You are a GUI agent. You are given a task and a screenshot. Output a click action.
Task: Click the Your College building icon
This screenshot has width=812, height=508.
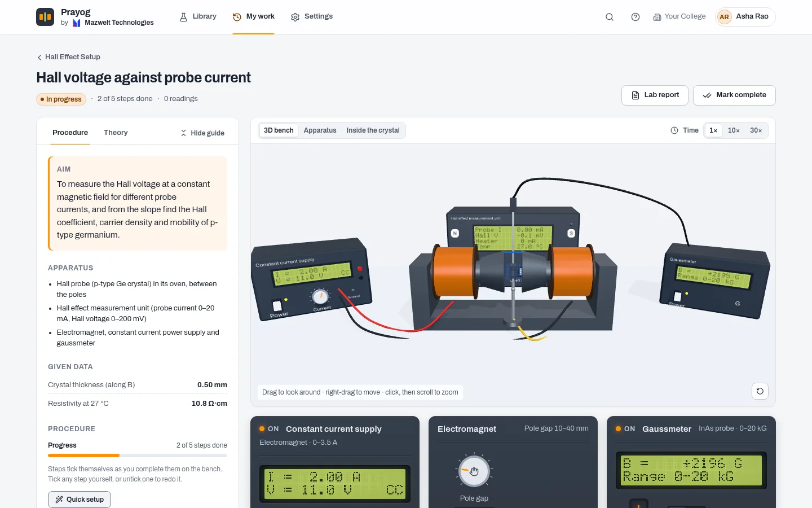point(657,17)
